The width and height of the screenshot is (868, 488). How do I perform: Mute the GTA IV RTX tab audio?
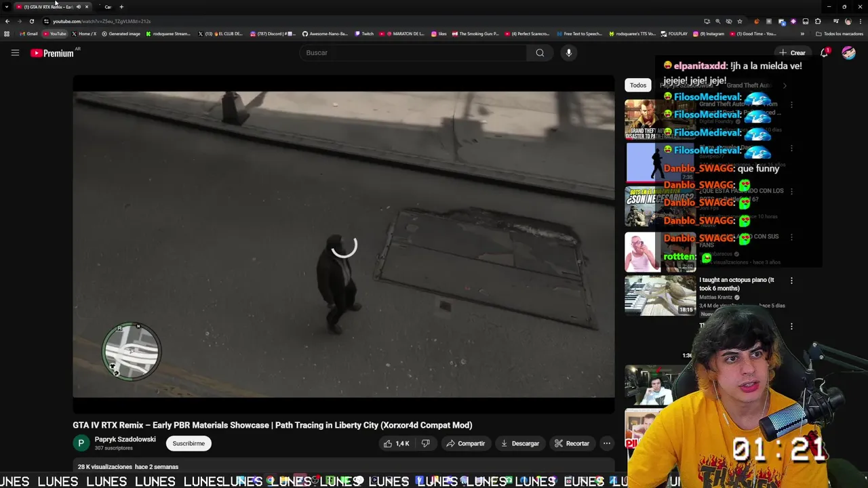point(79,7)
